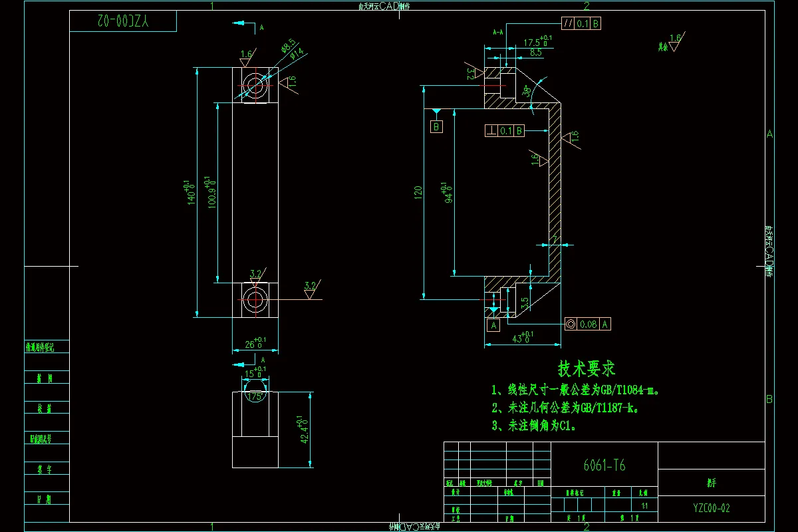The image size is (798, 532).
Task: Select the A-A section view label
Action: click(497, 32)
